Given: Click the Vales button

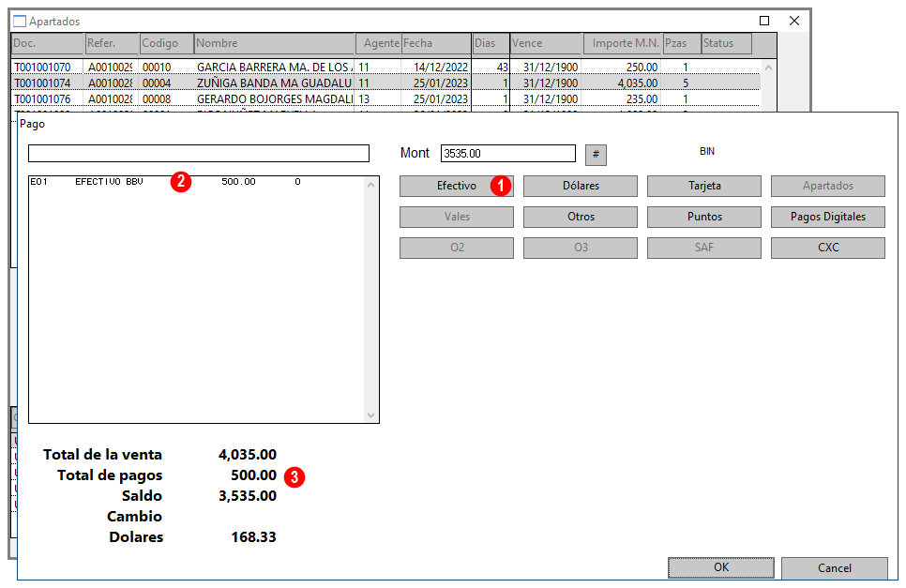Looking at the screenshot, I should coord(457,217).
